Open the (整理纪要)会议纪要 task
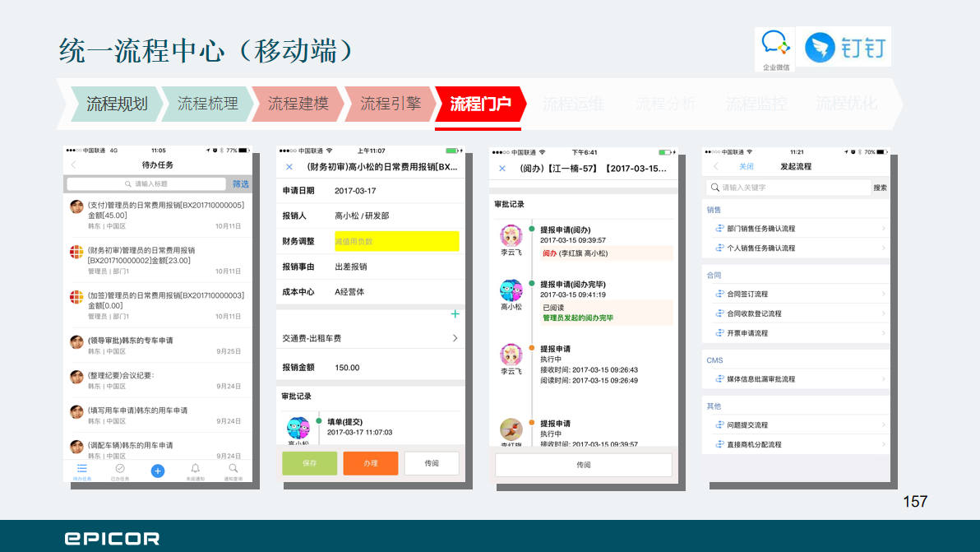 click(x=158, y=381)
